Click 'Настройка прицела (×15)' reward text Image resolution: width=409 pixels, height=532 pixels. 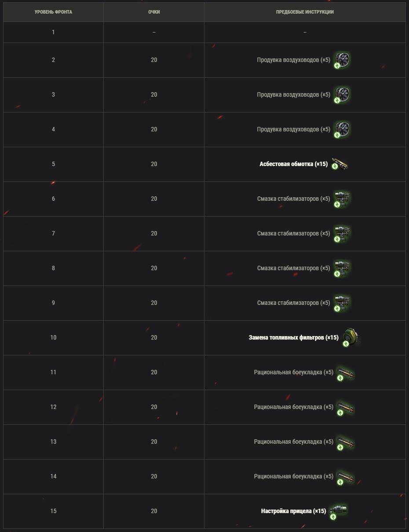tap(294, 511)
